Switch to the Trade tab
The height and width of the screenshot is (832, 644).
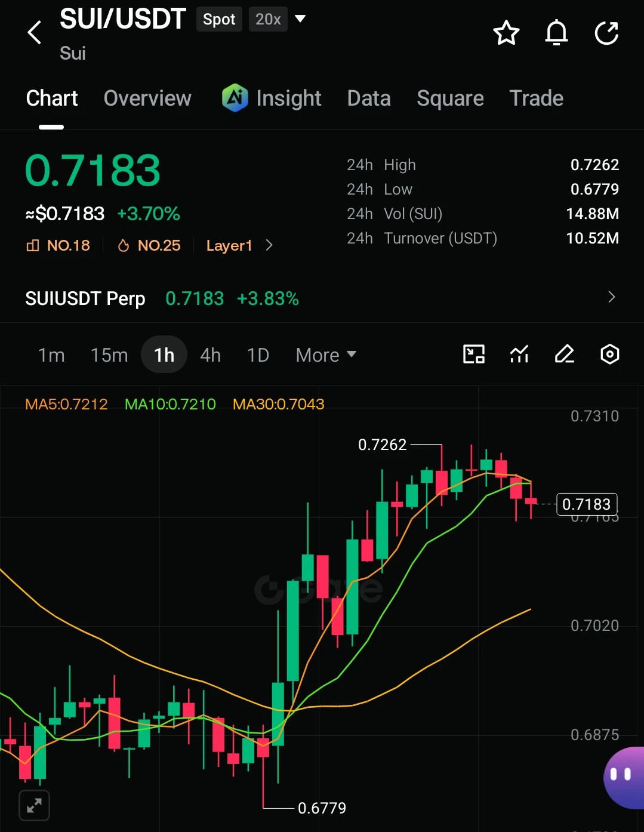point(537,98)
